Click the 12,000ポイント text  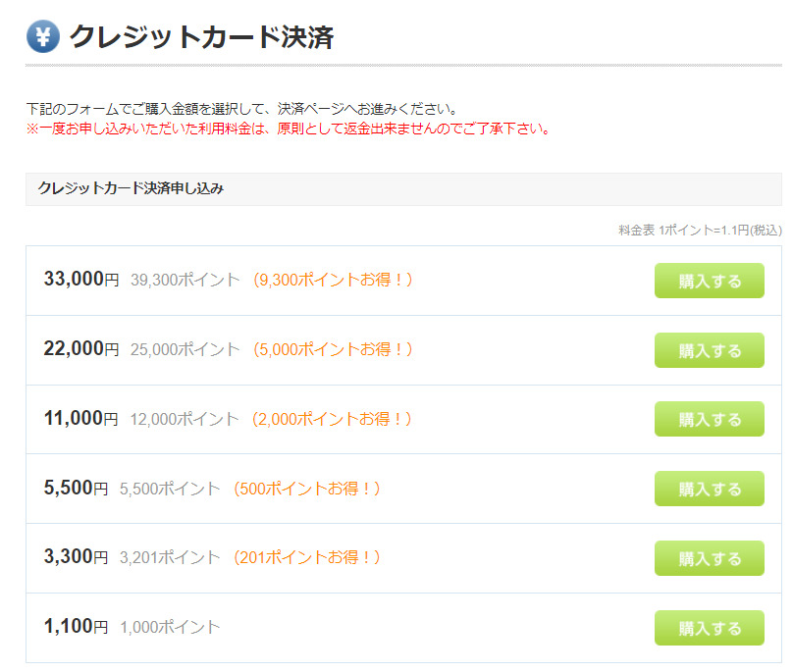point(185,419)
